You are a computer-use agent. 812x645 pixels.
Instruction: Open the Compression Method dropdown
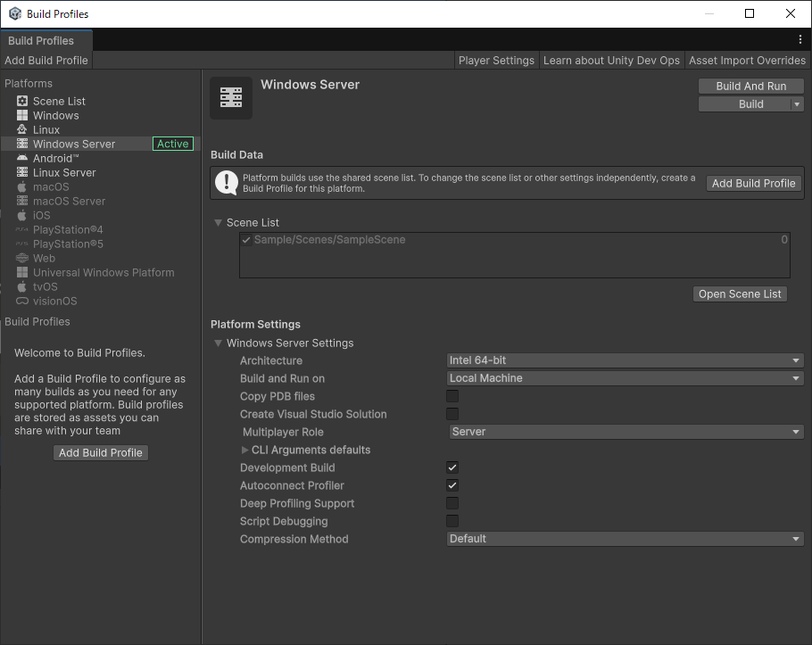pos(625,539)
